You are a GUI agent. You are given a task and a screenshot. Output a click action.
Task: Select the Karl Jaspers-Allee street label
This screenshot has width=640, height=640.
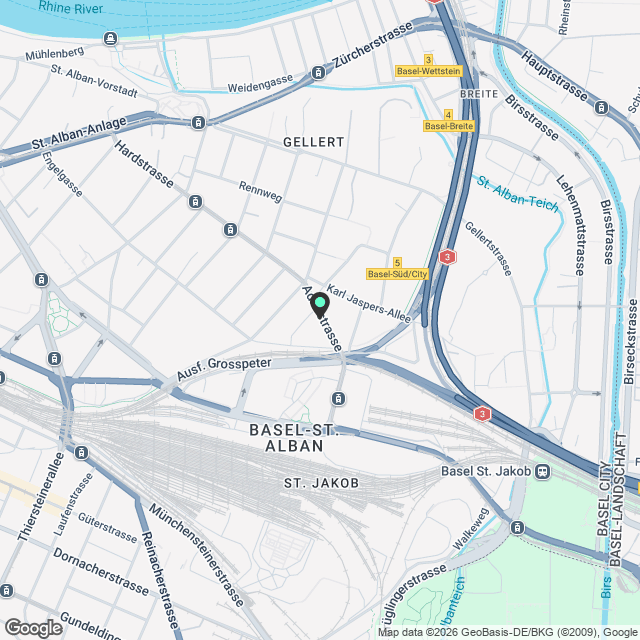click(x=369, y=304)
